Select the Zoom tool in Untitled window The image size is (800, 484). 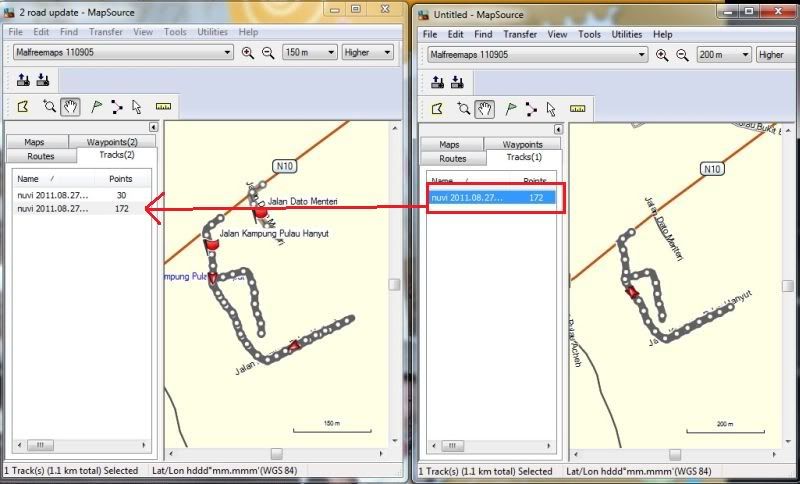[x=463, y=109]
